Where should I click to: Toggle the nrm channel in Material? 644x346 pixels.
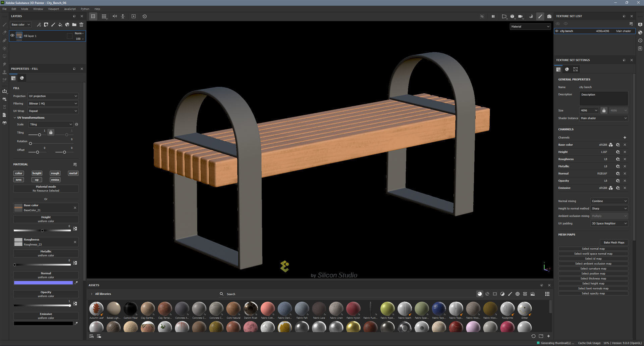pyautogui.click(x=18, y=180)
